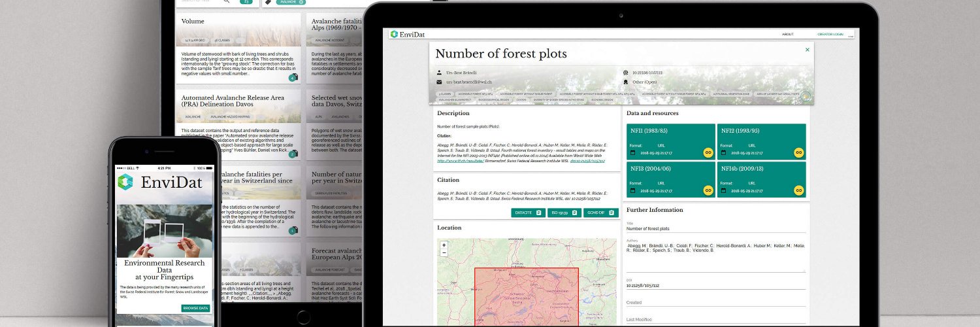Click the Description section heading
The height and width of the screenshot is (327, 980).
[x=453, y=113]
